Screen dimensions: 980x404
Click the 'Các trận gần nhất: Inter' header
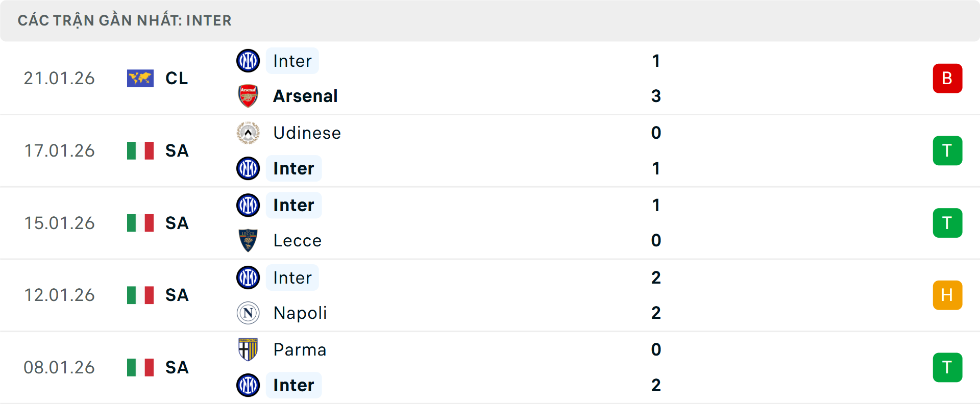125,20
